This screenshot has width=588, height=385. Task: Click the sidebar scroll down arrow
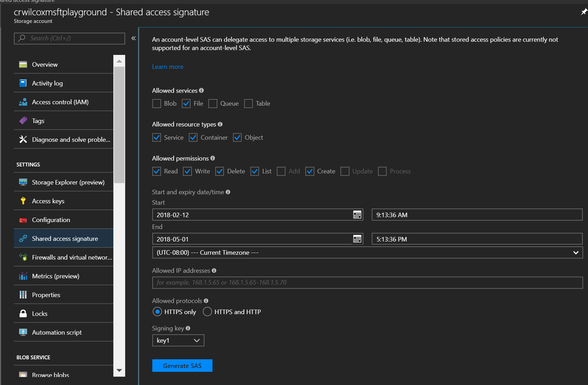point(119,370)
